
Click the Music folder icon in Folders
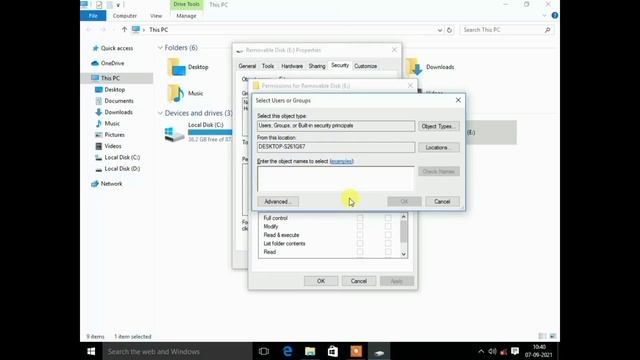[176, 93]
